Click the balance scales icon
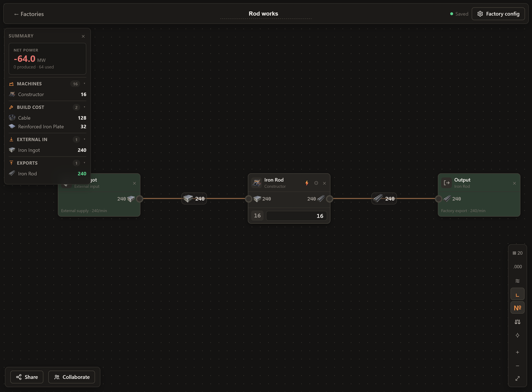This screenshot has height=392, width=532. point(517,322)
